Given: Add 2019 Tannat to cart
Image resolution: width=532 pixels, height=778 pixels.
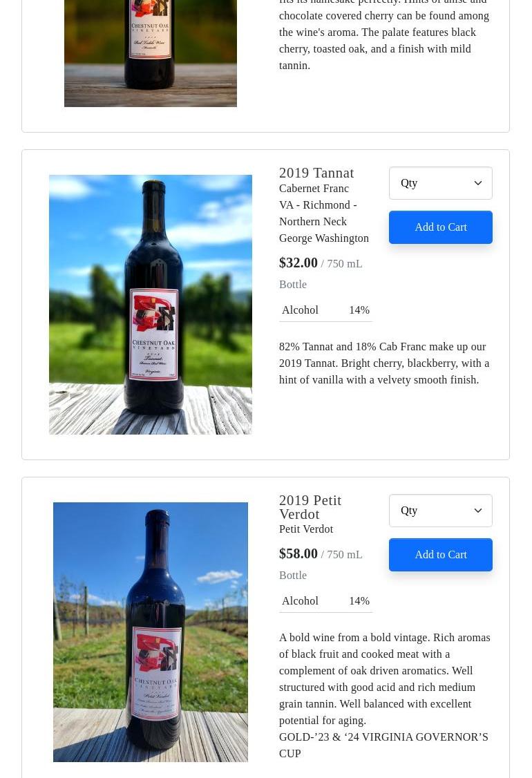Looking at the screenshot, I should tap(441, 227).
